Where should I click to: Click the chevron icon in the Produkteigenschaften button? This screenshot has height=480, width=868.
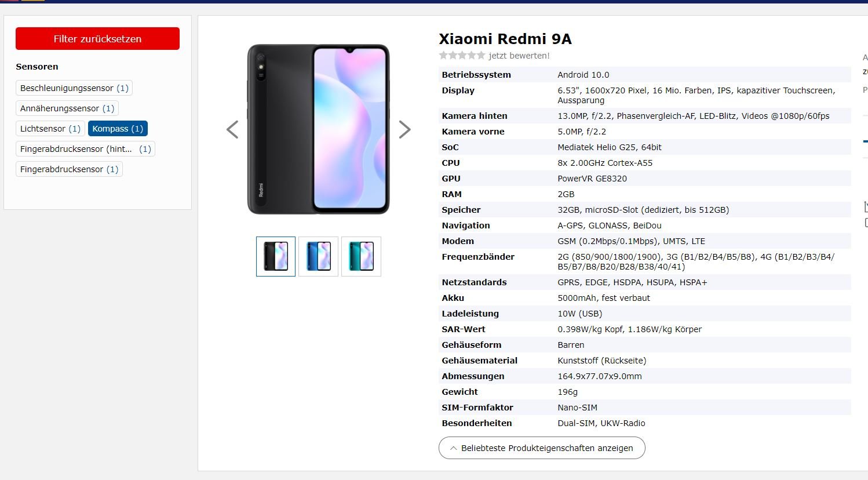tap(454, 448)
